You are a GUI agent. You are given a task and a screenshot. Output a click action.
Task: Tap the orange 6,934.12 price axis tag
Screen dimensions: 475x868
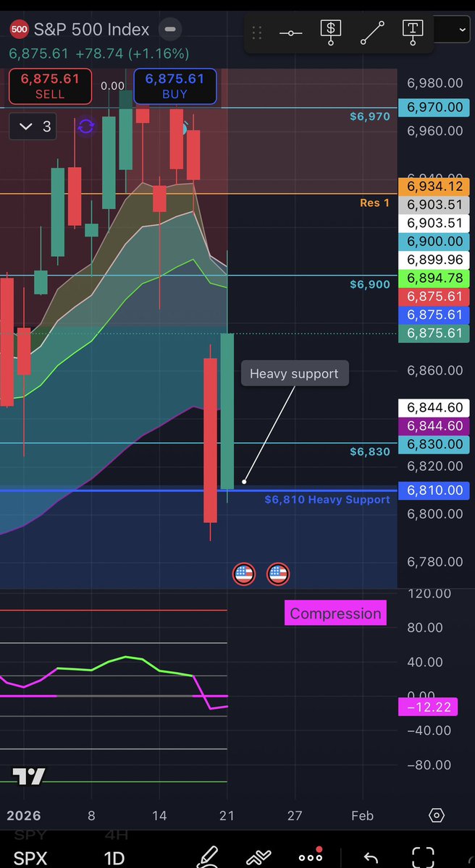click(x=434, y=187)
